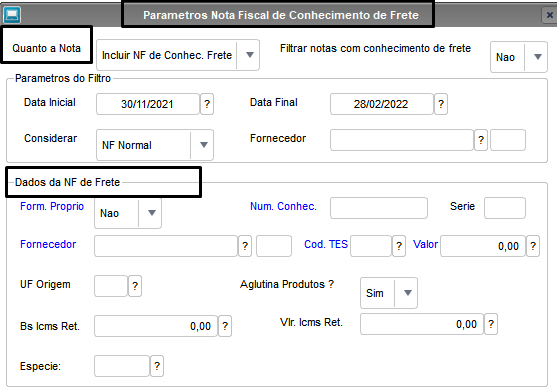Click the blue Cod. TES label

[x=326, y=244]
